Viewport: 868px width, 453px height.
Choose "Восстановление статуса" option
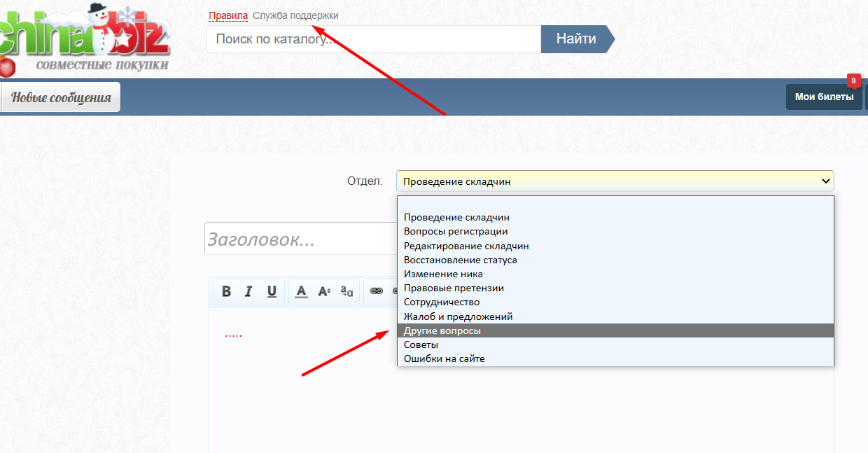point(460,260)
